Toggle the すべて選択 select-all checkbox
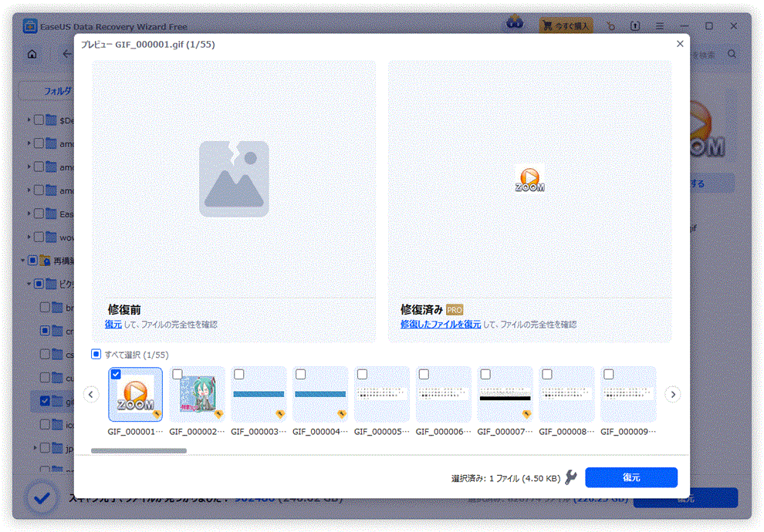Screen dimensions: 764x532 click(x=96, y=353)
